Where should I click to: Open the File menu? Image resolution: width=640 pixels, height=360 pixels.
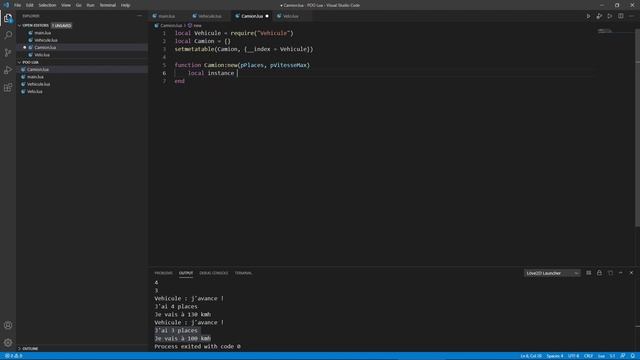[18, 5]
